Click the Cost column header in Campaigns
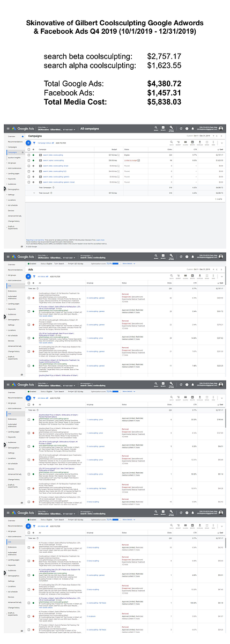Screen dimensions: 230x644 point(221,150)
